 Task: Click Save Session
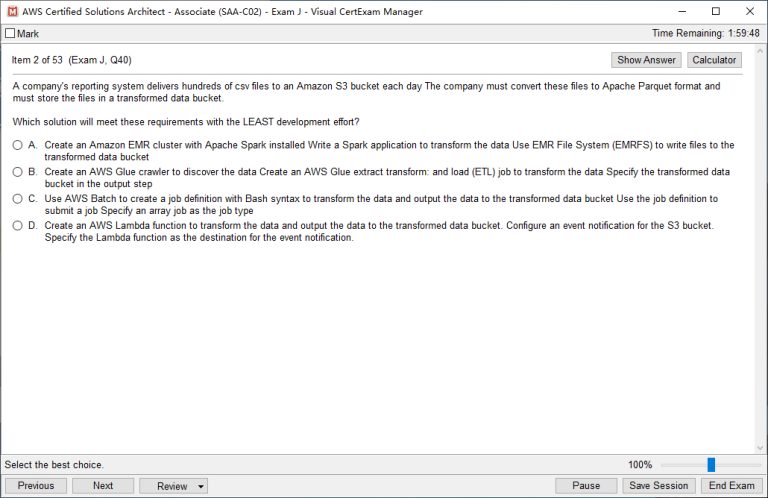click(657, 486)
